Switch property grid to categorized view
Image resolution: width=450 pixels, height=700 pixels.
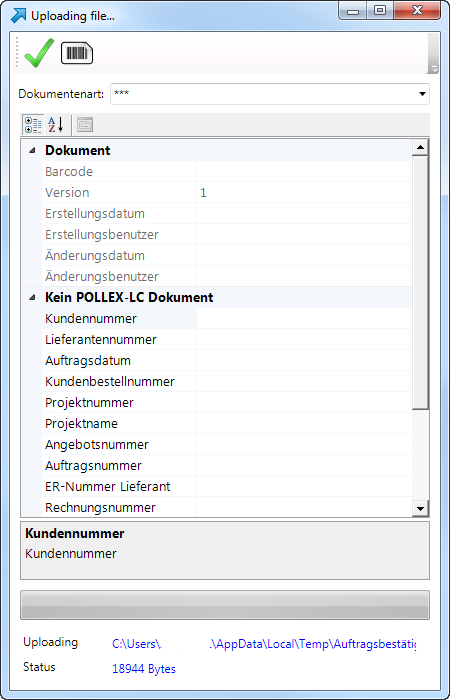pos(33,125)
